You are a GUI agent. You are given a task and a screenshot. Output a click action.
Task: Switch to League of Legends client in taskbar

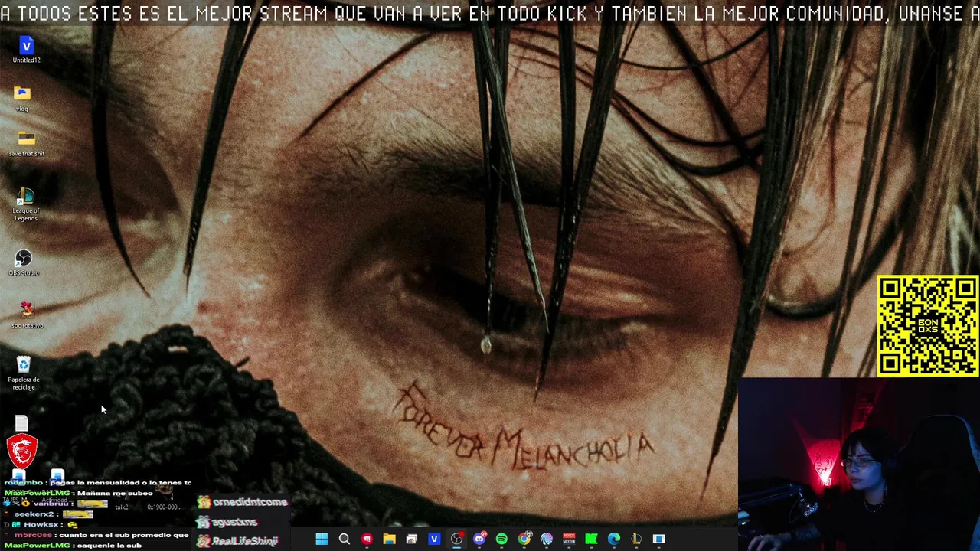636,539
